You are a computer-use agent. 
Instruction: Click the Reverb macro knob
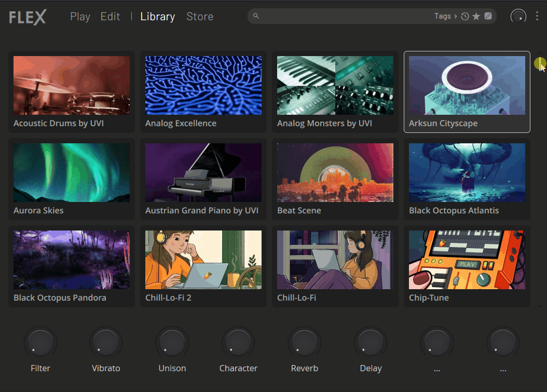305,343
